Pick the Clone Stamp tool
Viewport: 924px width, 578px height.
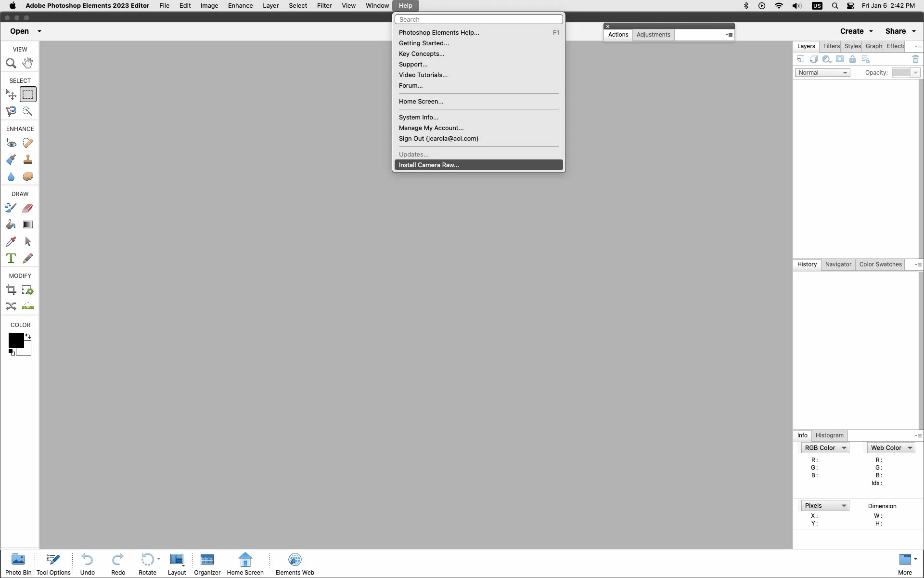[28, 159]
